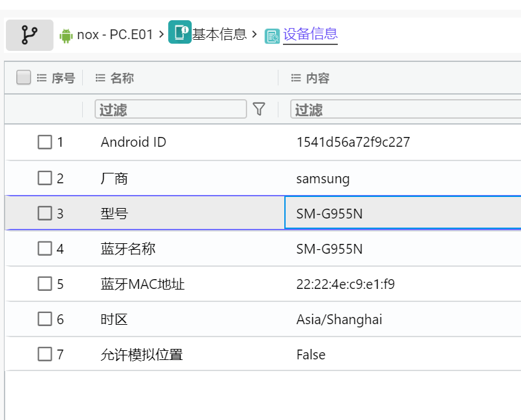Open the 基本信息 breadcrumb
This screenshot has height=420, width=521.
pyautogui.click(x=219, y=34)
